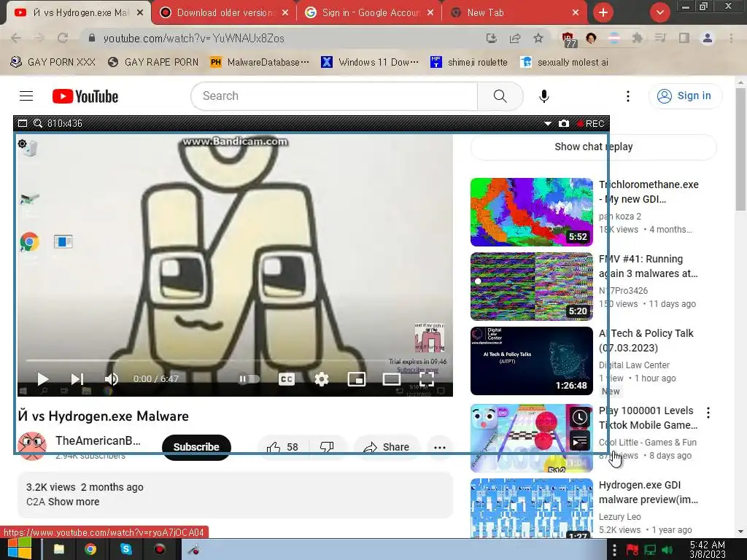Open the TheAmericanB... channel avatar
This screenshot has height=560, width=747.
coord(32,446)
